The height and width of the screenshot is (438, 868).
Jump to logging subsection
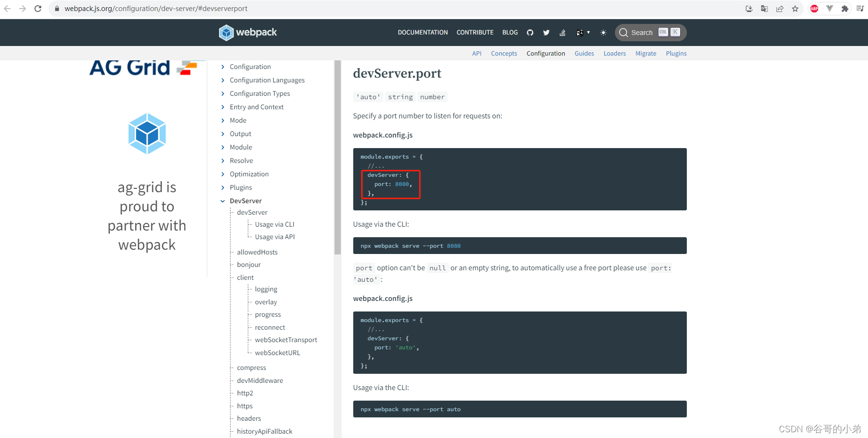click(x=266, y=289)
